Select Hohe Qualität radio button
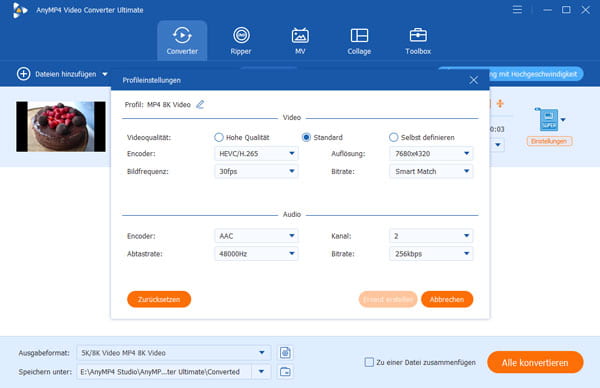This screenshot has height=388, width=600. [x=218, y=137]
